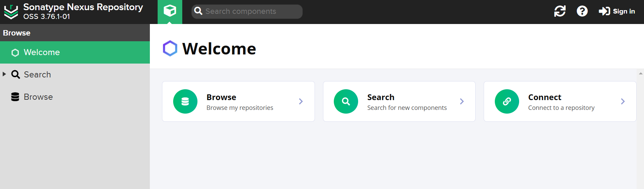Click the green link Connect card icon
Image resolution: width=644 pixels, height=189 pixels.
[x=507, y=101]
